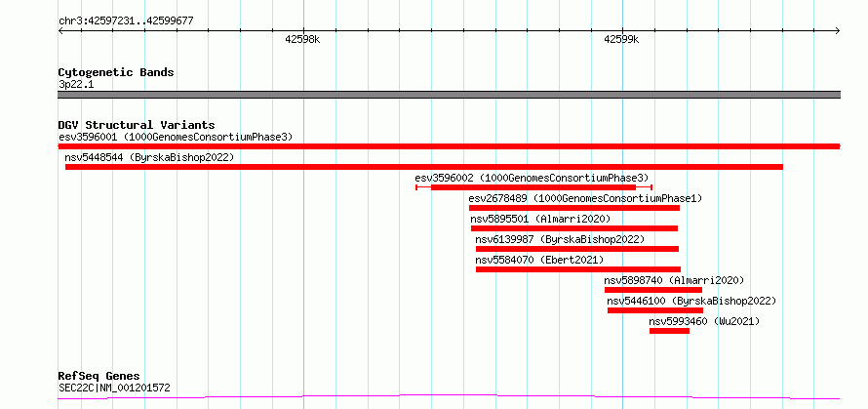Screen dimensions: 868x409
Task: Click the right arrowhead of the ruler
Action: [837, 31]
